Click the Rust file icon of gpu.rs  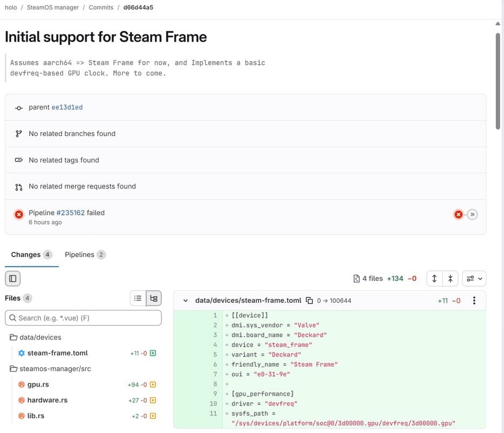(22, 384)
